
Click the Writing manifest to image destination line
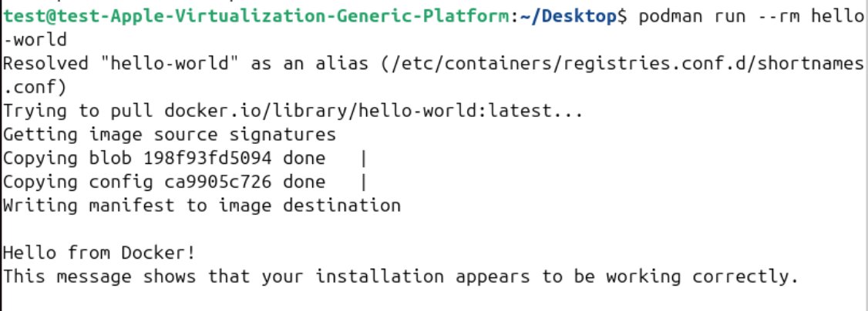pyautogui.click(x=202, y=206)
